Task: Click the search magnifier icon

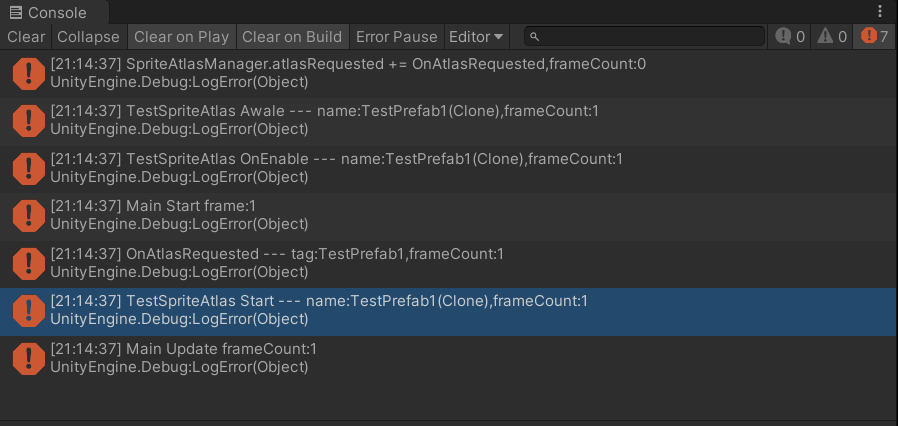Action: pos(535,37)
